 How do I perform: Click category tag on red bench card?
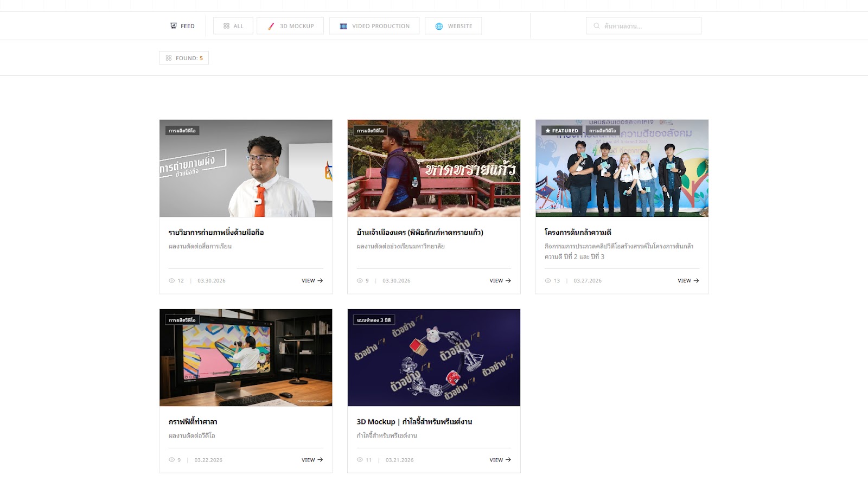click(371, 131)
